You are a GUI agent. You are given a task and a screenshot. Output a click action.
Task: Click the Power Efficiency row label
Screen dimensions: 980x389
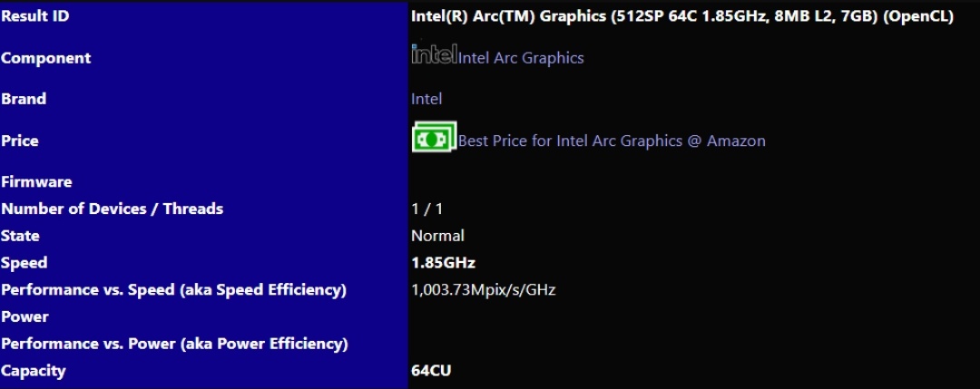(x=174, y=344)
